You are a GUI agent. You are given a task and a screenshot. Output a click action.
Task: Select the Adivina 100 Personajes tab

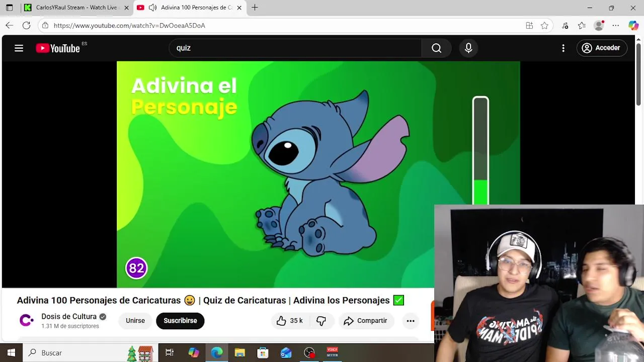pyautogui.click(x=191, y=8)
